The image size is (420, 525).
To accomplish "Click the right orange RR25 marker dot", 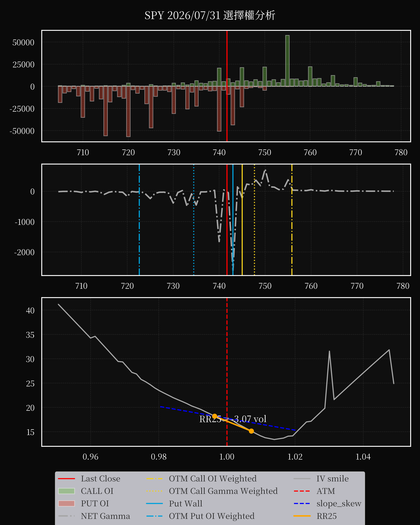I will click(x=251, y=431).
